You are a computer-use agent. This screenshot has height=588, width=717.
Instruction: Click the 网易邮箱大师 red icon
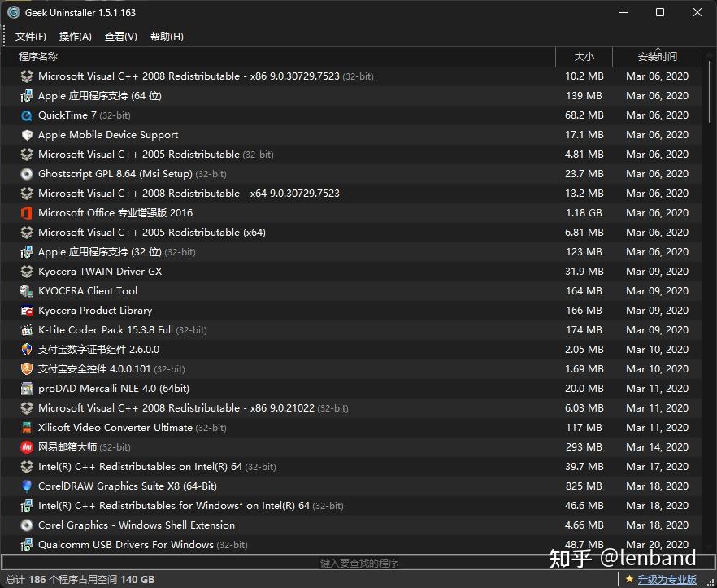click(27, 447)
